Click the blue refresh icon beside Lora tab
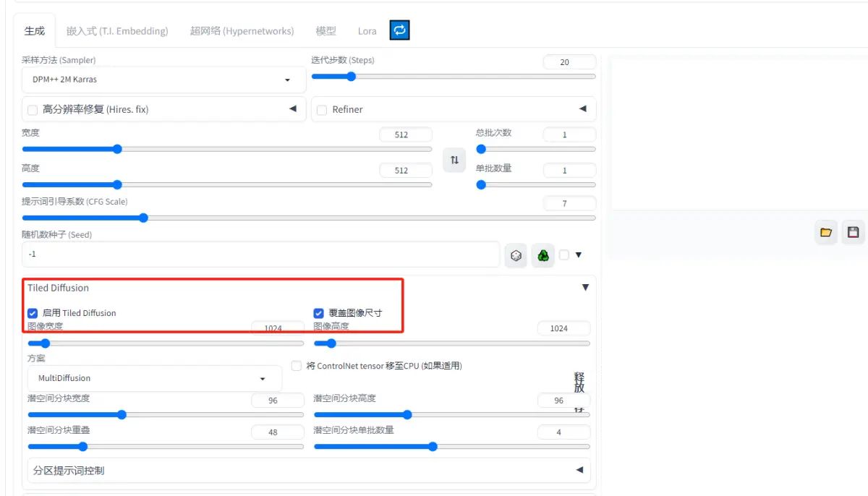This screenshot has height=496, width=868. [400, 30]
